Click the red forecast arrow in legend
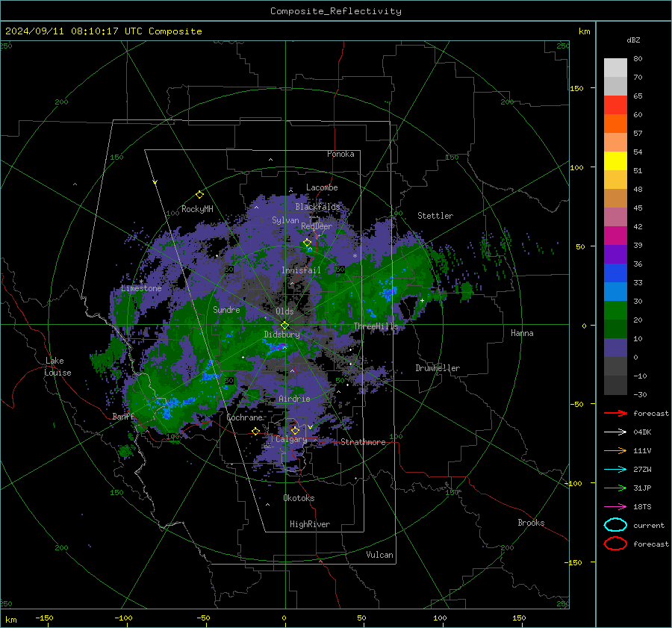The height and width of the screenshot is (628, 672). coord(615,413)
